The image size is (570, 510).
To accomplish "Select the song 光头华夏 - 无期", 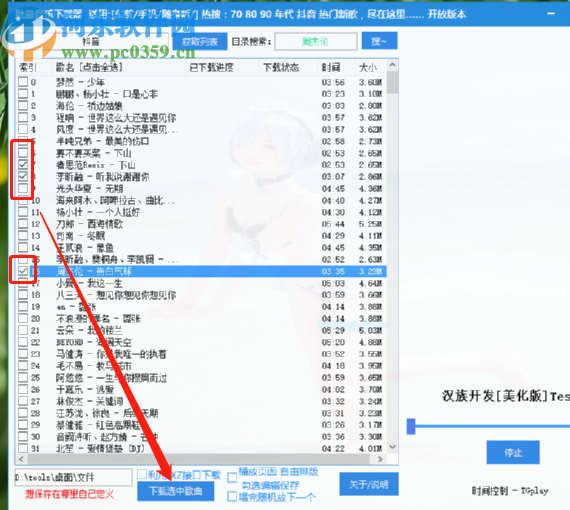I will tap(89, 189).
